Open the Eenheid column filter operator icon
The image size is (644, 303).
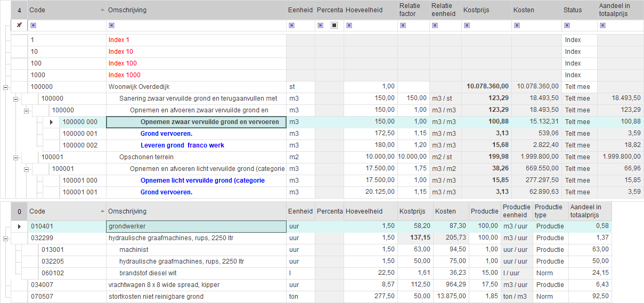[x=291, y=25]
